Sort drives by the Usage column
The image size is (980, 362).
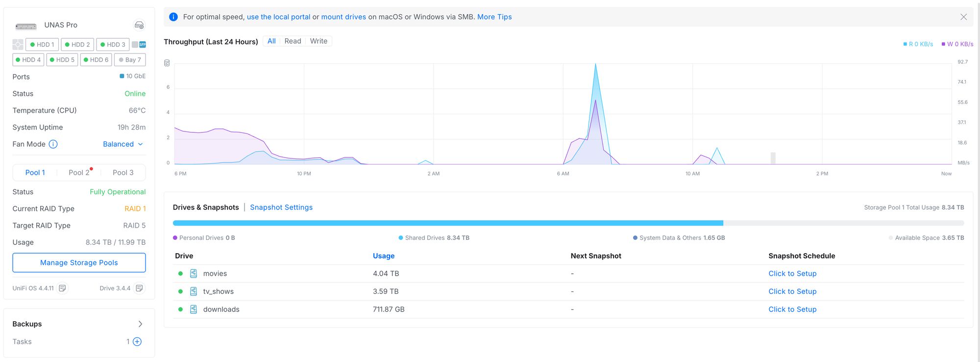pos(383,256)
